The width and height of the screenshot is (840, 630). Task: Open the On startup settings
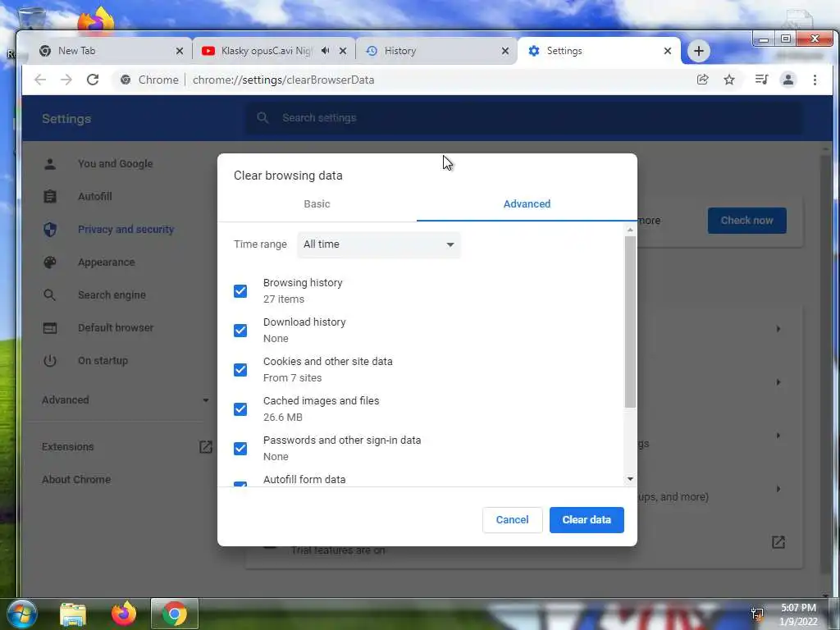103,361
